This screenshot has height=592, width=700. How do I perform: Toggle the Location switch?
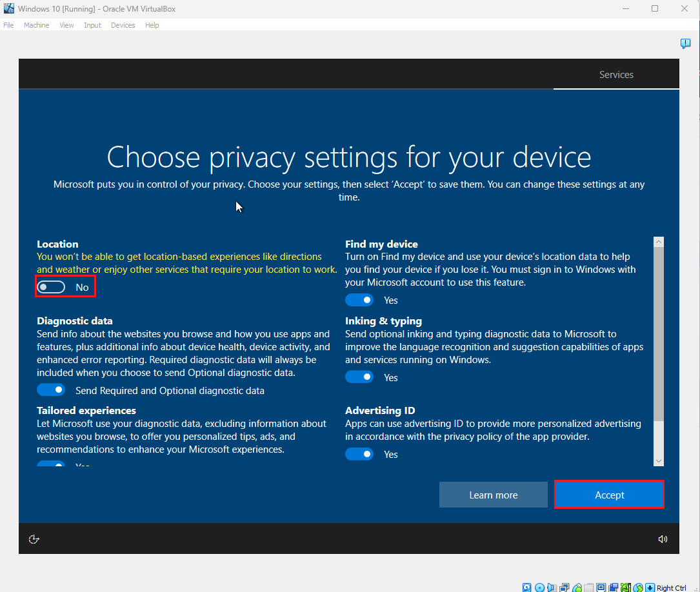tap(51, 287)
